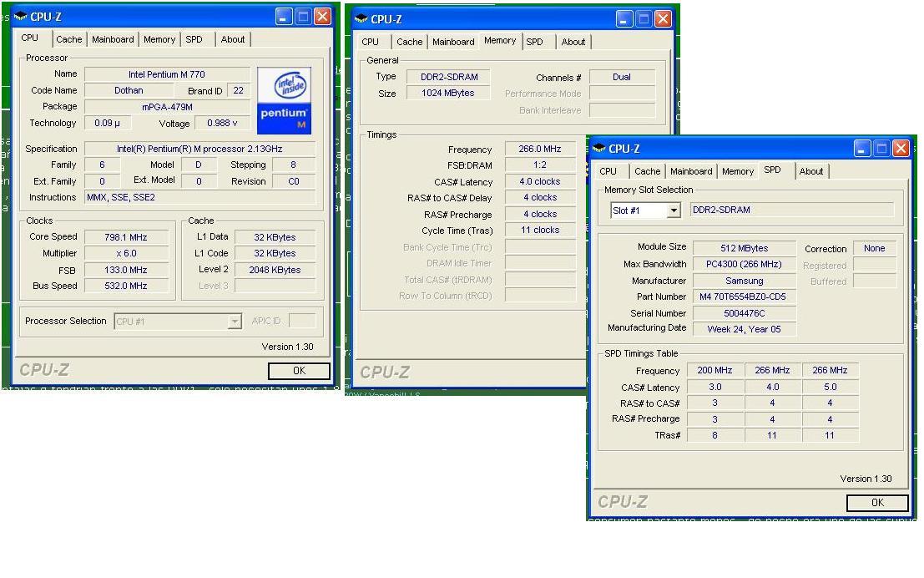The width and height of the screenshot is (924, 578).
Task: Click memory Type value DDR2-SDRAM in General
Action: click(x=449, y=77)
